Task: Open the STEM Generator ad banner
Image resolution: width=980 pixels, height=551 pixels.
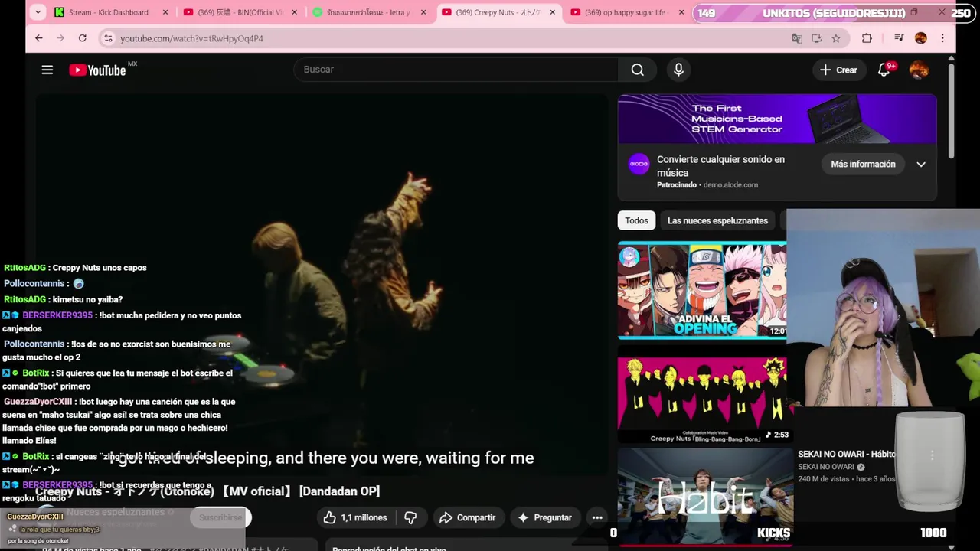Action: pyautogui.click(x=777, y=119)
